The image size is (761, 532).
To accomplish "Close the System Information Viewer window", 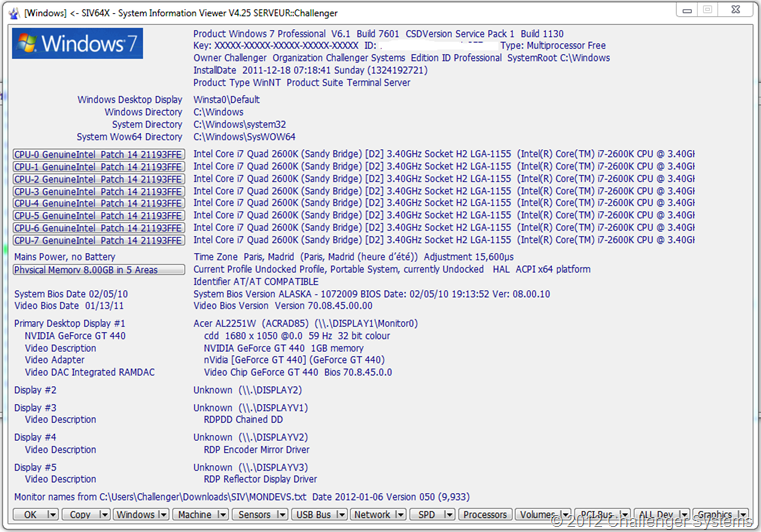I will tap(736, 10).
